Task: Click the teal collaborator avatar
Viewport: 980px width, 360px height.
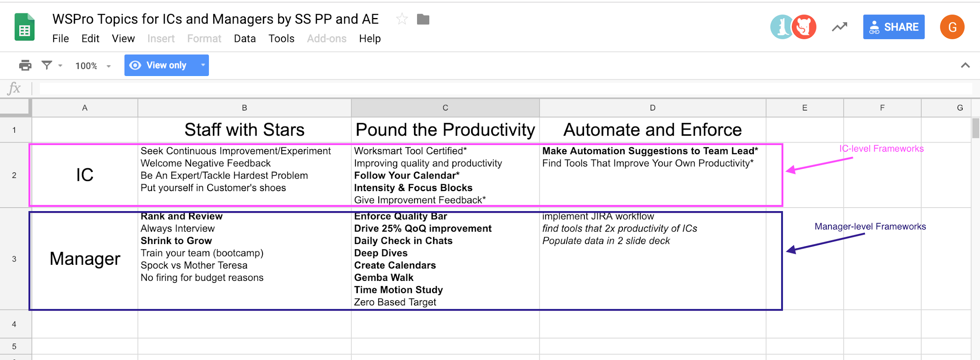Action: pos(781,27)
